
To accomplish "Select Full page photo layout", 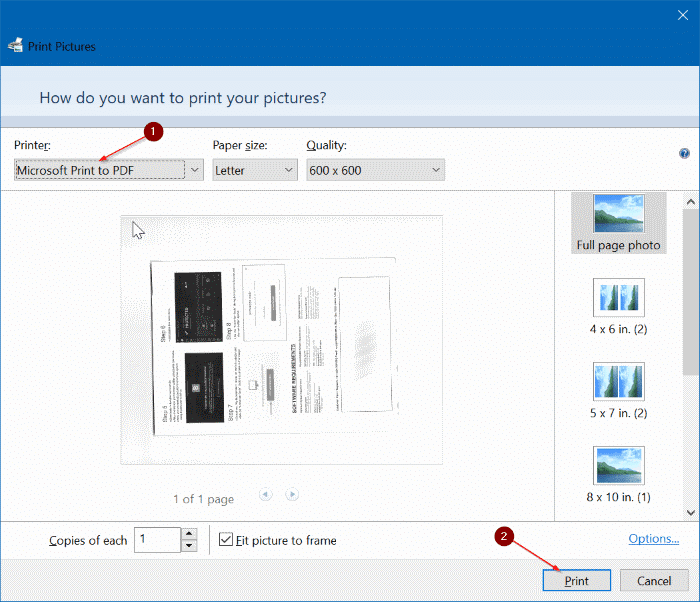I will point(618,223).
